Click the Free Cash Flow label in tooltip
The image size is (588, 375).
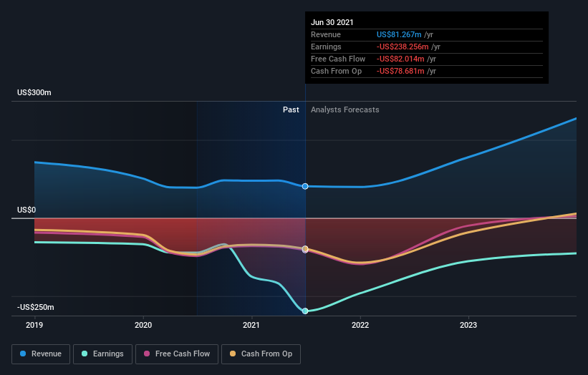[338, 59]
